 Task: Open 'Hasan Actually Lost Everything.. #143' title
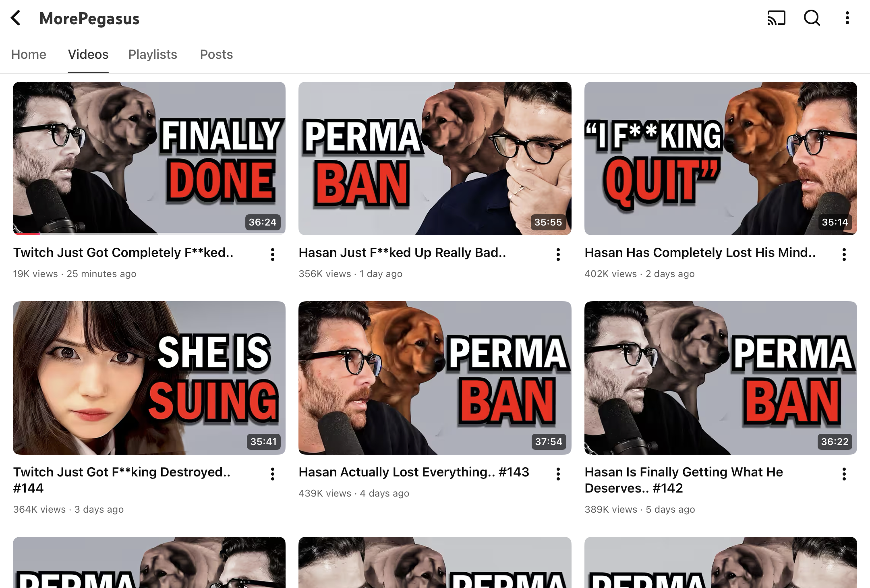click(414, 472)
